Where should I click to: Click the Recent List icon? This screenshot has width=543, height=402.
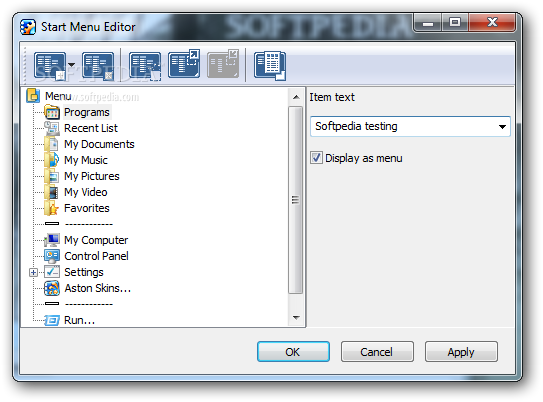click(x=52, y=128)
